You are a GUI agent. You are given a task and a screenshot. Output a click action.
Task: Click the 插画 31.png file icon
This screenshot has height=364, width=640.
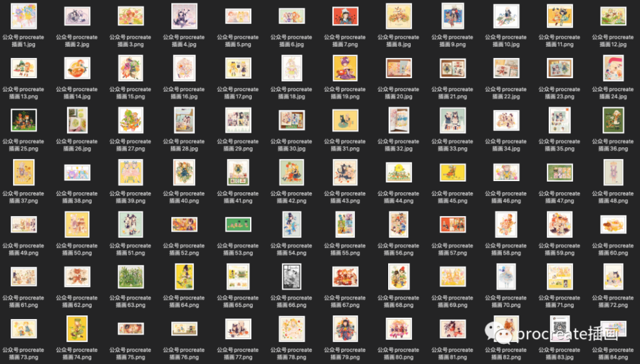tap(345, 120)
